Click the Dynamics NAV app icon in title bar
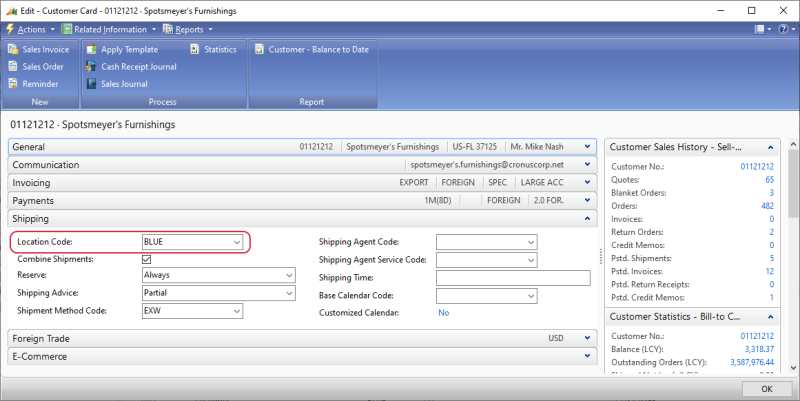This screenshot has width=800, height=401. (x=11, y=11)
